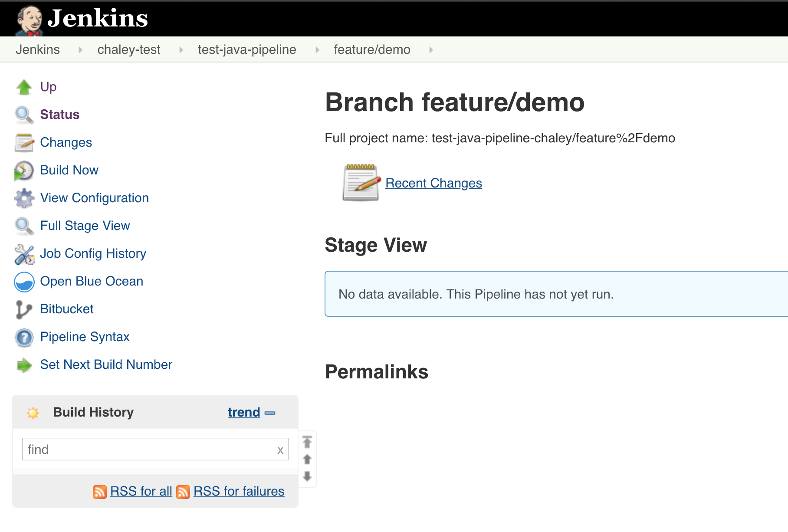This screenshot has height=532, width=788.
Task: Click the Full Stage View magnifier icon
Action: (x=24, y=226)
